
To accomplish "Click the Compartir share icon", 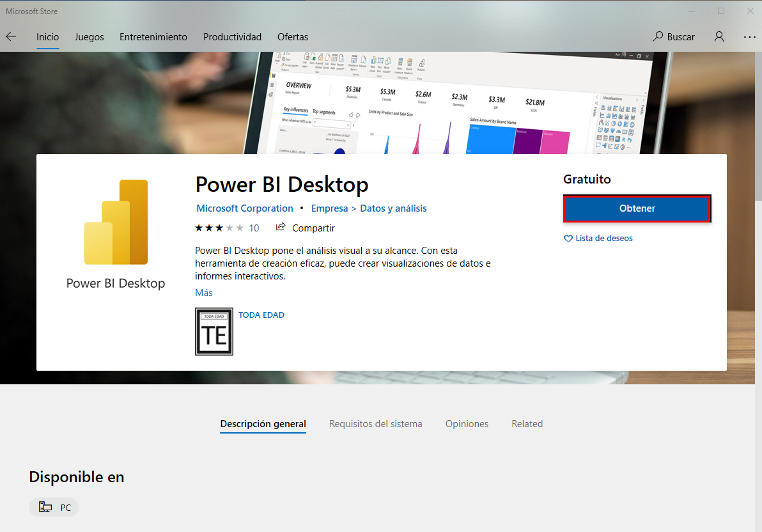I will 281,227.
